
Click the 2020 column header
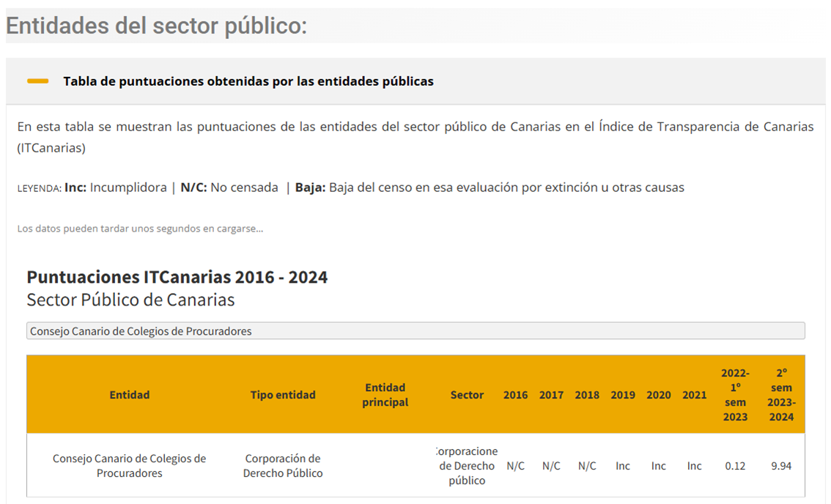pos(659,395)
